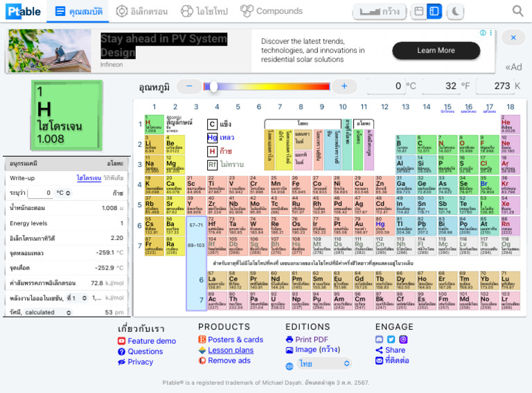The height and width of the screenshot is (393, 532).
Task: Click the ad info icon
Action: (x=483, y=33)
